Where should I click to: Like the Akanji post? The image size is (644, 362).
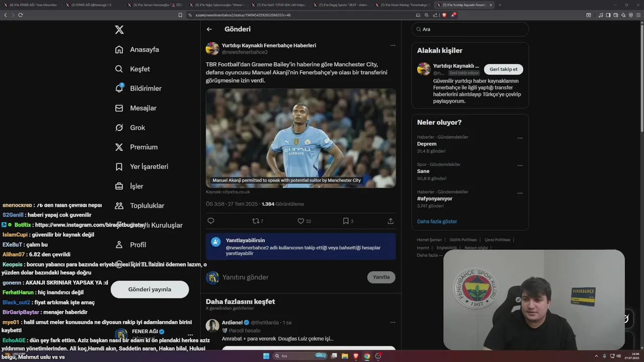[x=304, y=221]
